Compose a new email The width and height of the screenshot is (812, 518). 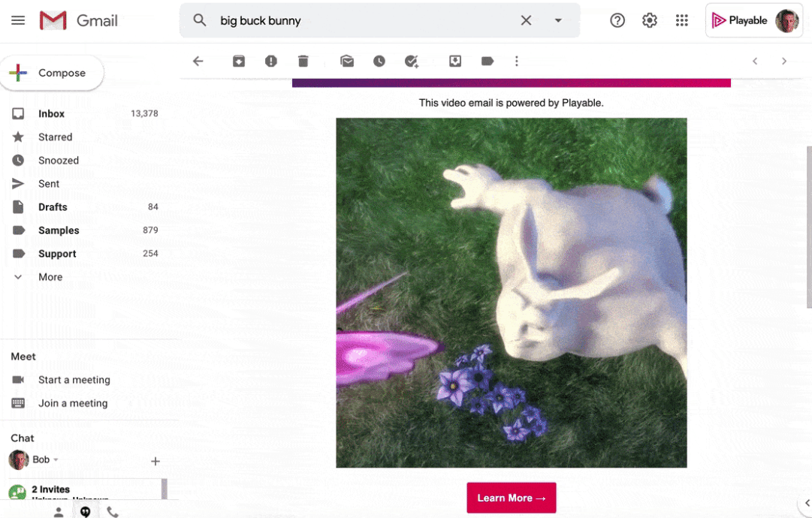pos(52,73)
